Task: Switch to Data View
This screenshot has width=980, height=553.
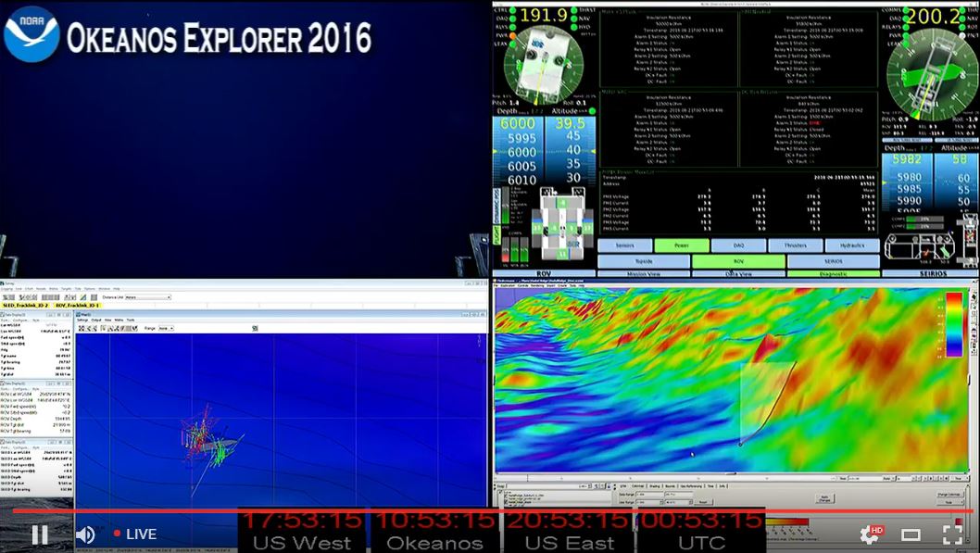Action: pos(738,273)
